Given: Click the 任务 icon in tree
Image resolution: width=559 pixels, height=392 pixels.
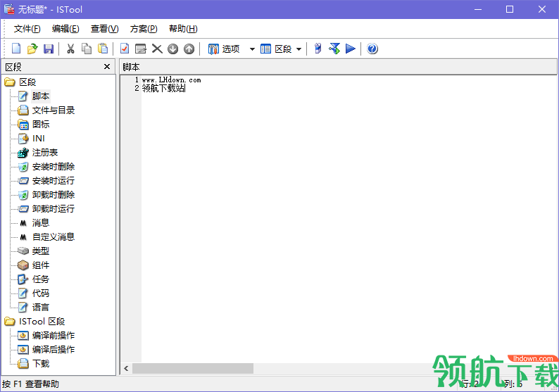Looking at the screenshot, I should click(x=23, y=279).
